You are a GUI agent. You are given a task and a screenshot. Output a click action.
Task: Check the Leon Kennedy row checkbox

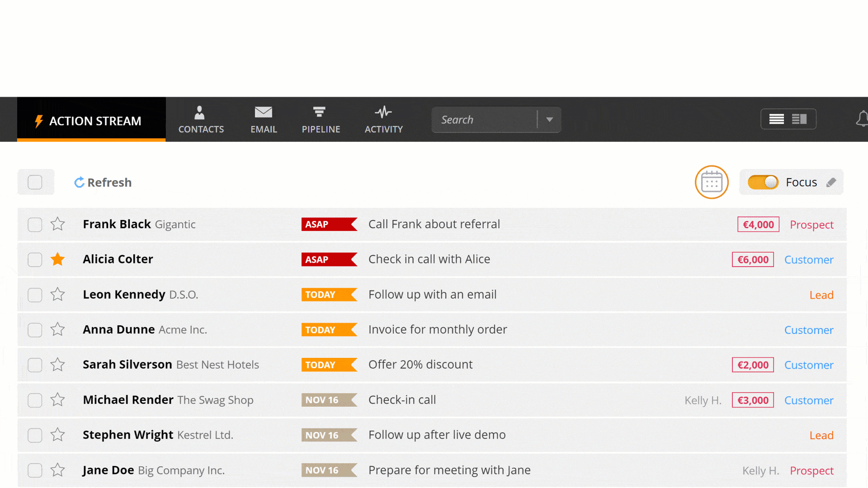pyautogui.click(x=35, y=295)
